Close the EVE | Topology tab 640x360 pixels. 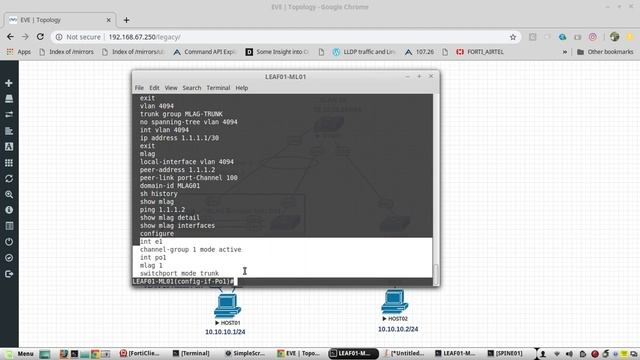coord(109,20)
